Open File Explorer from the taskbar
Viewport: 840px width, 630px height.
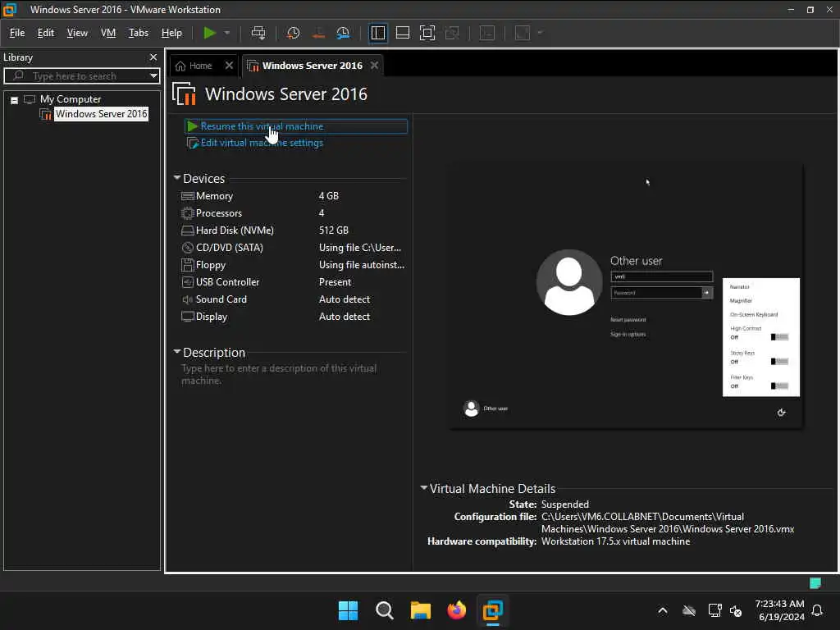(x=421, y=610)
